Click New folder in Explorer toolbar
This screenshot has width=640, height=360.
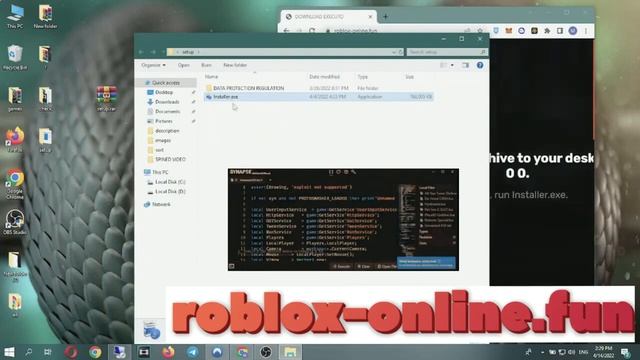[235, 65]
